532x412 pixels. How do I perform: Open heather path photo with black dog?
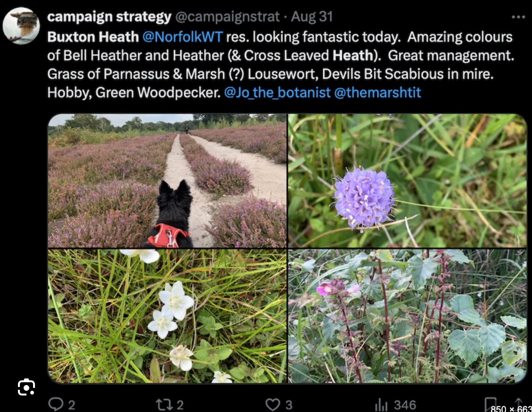click(x=167, y=180)
